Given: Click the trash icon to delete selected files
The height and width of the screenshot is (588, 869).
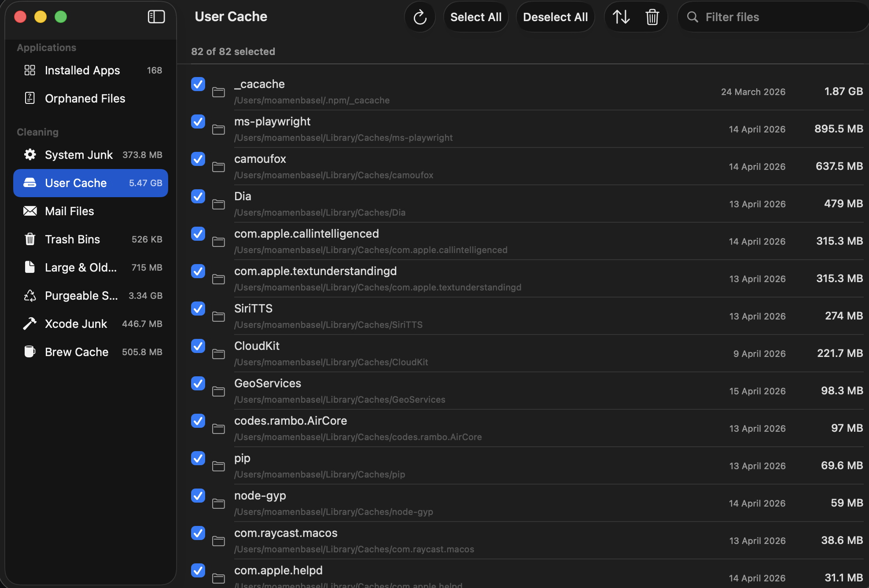Looking at the screenshot, I should pyautogui.click(x=652, y=17).
